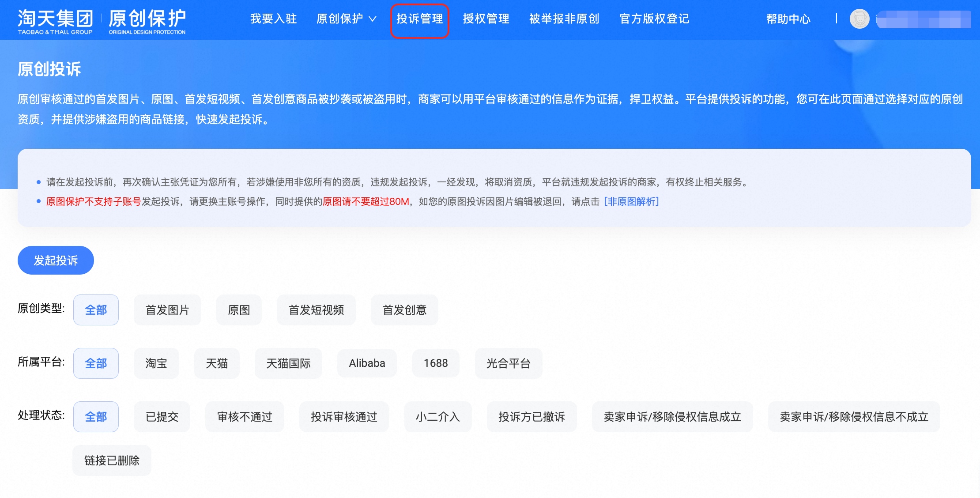
Task: Filter platform by 1688
Action: 436,363
